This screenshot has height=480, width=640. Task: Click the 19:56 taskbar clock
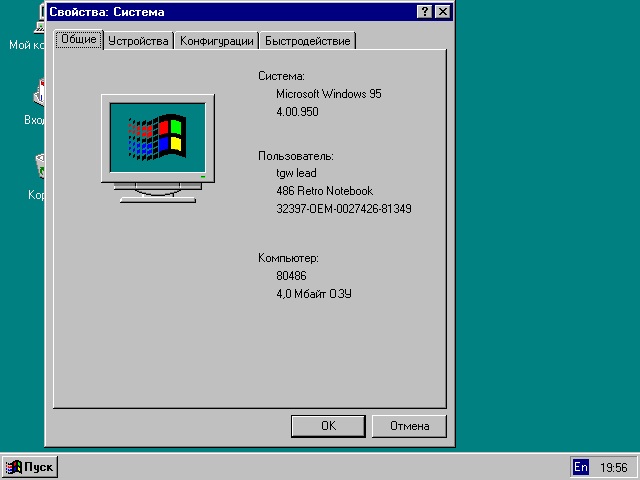613,467
